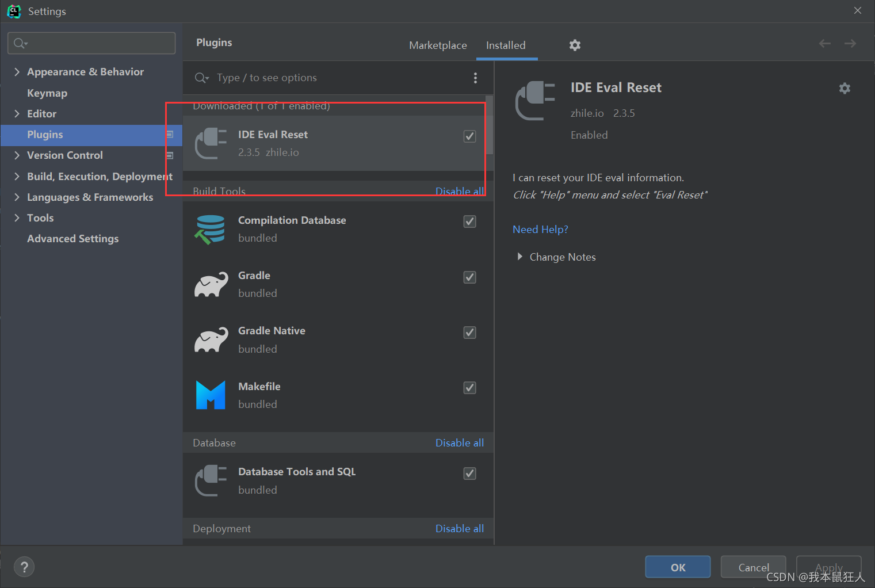Click the back arrow navigation icon

(825, 44)
